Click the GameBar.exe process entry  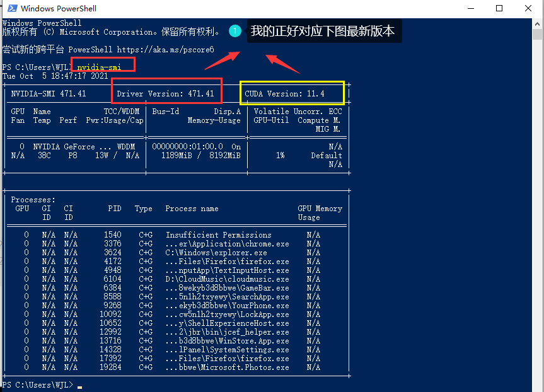228,288
